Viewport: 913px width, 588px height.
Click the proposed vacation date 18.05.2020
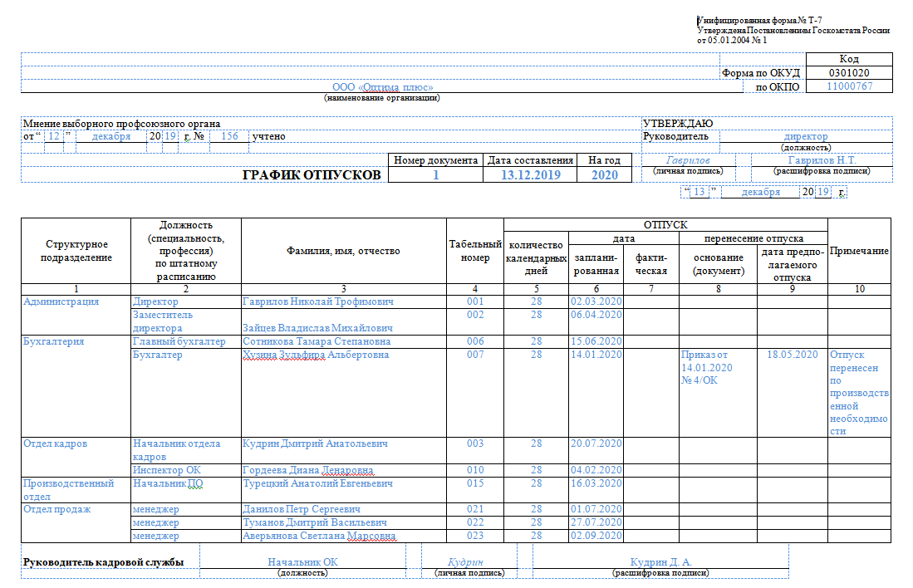click(792, 355)
